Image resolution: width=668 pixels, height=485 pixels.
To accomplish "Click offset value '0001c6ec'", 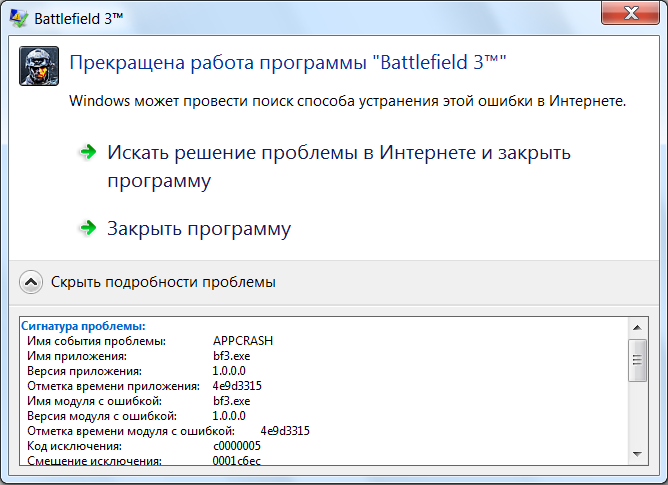I will pos(236,461).
